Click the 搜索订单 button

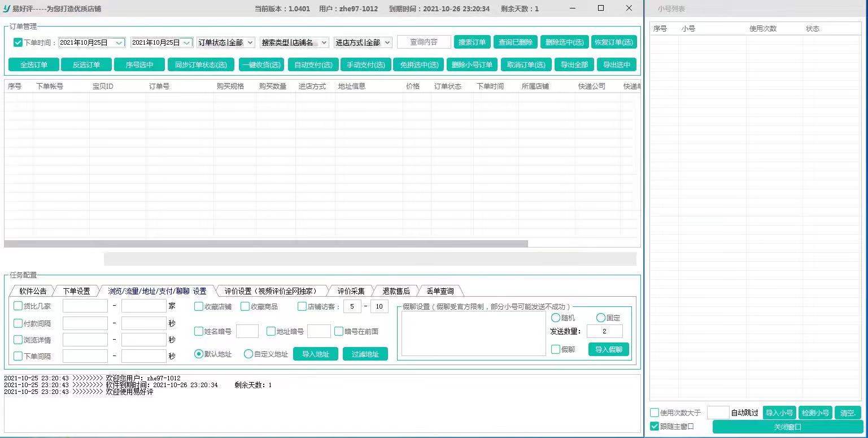point(472,42)
